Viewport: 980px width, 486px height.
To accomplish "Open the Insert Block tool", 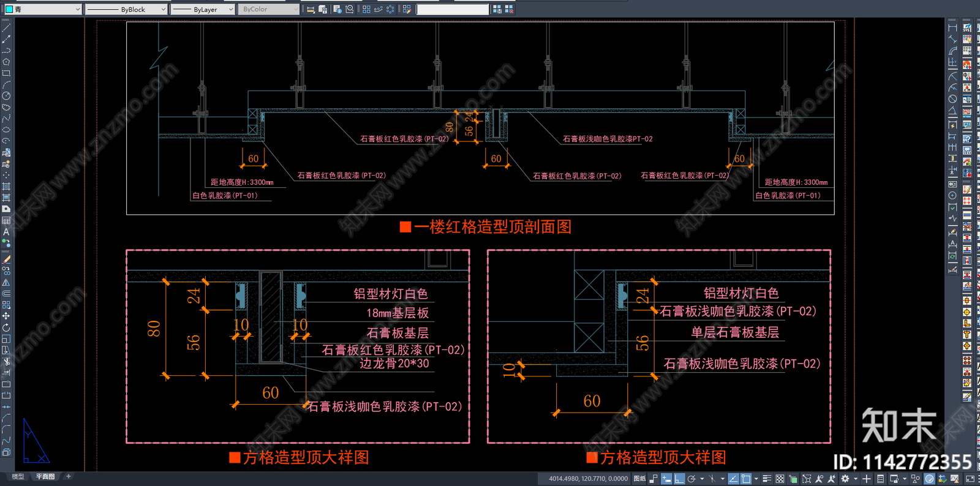I will pyautogui.click(x=6, y=152).
